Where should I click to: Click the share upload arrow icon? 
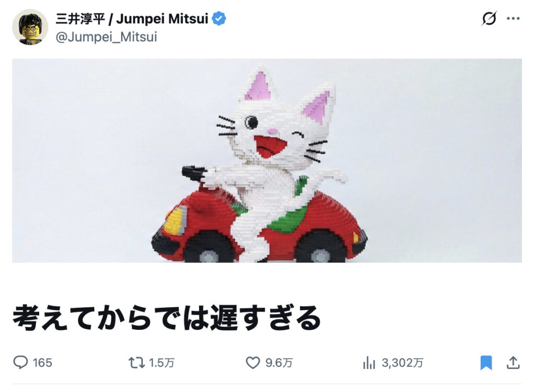(x=513, y=362)
